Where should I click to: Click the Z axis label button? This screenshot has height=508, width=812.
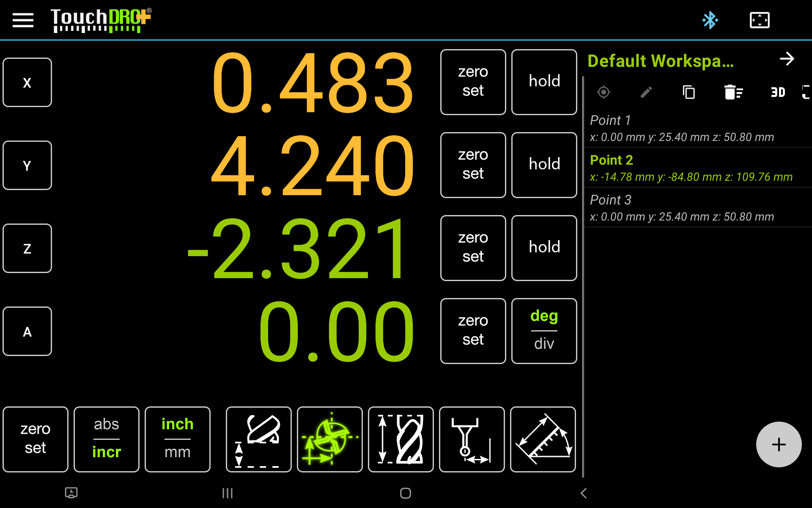pyautogui.click(x=27, y=248)
